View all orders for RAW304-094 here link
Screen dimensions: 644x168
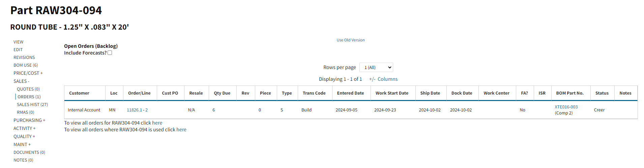coord(157,123)
